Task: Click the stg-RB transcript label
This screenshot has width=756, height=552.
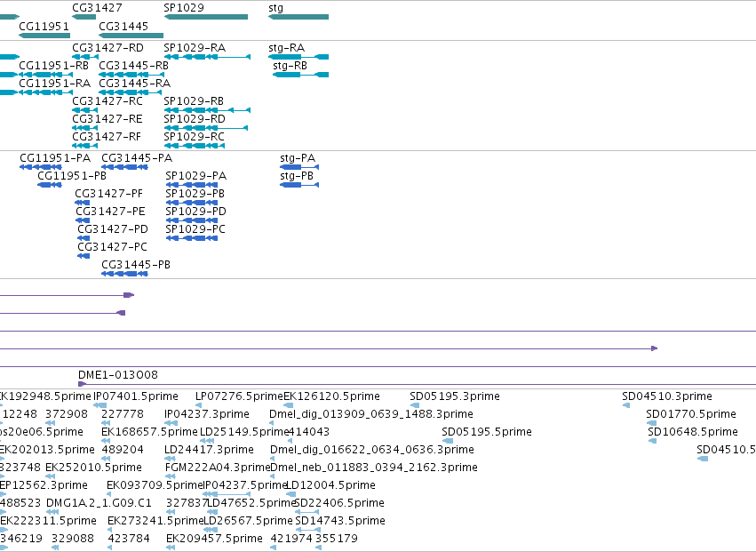Action: (290, 66)
